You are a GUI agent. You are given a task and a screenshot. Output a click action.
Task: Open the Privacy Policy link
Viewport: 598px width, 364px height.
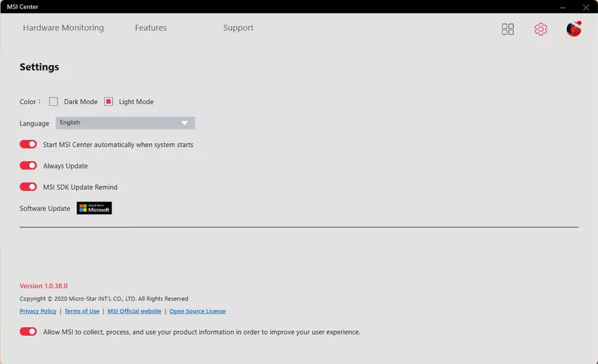[x=38, y=311]
